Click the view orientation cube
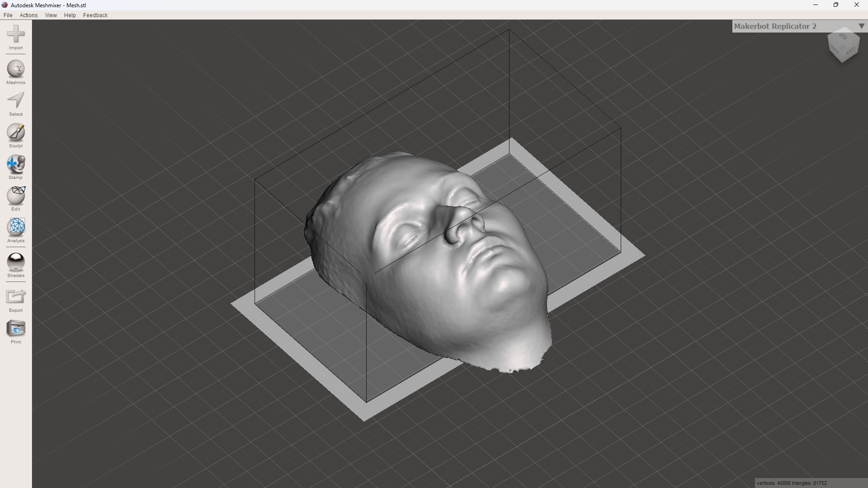The height and width of the screenshot is (488, 868). point(843,45)
